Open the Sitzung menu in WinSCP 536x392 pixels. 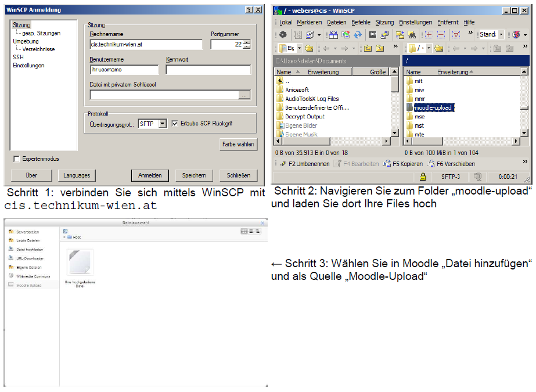point(384,22)
